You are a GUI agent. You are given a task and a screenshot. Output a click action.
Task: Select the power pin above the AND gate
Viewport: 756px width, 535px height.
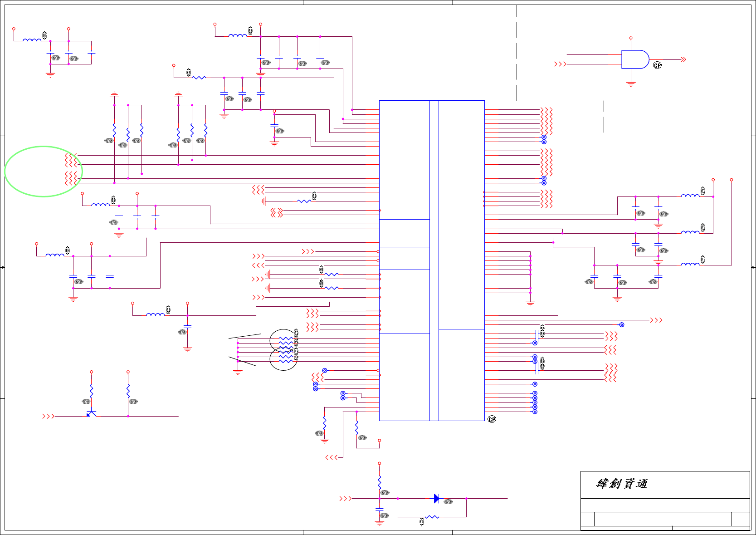(x=631, y=38)
